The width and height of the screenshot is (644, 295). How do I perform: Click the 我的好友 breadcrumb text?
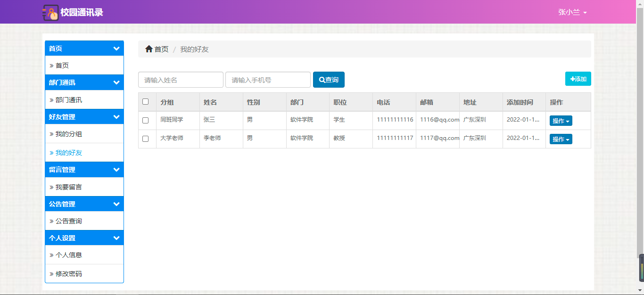(x=194, y=49)
